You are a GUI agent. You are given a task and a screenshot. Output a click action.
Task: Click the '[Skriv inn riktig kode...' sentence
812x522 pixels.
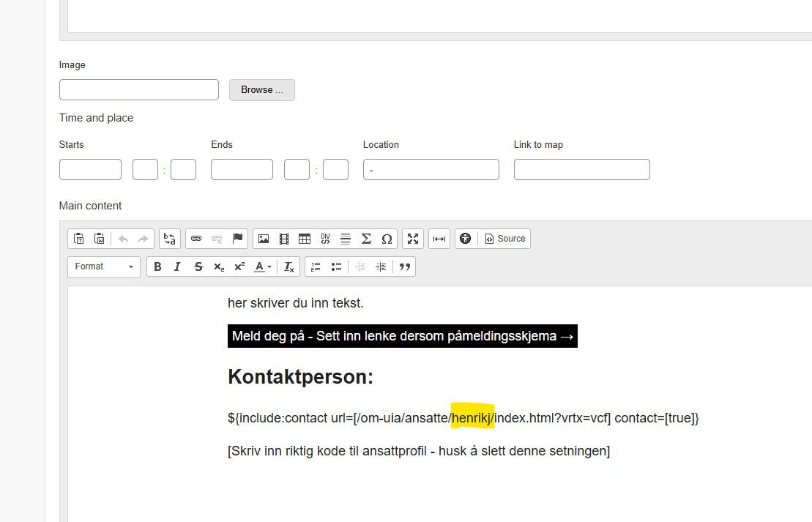pos(419,450)
